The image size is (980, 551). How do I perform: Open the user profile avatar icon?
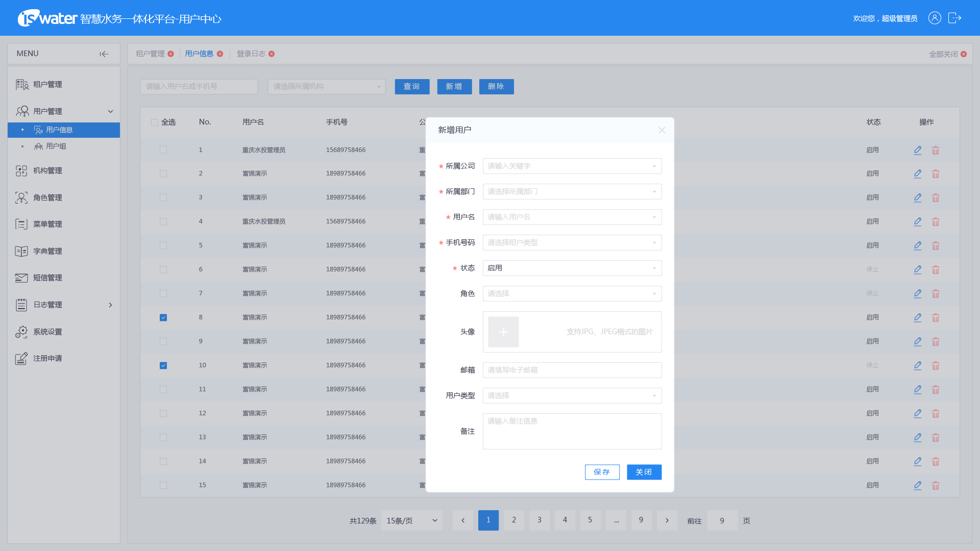coord(935,18)
